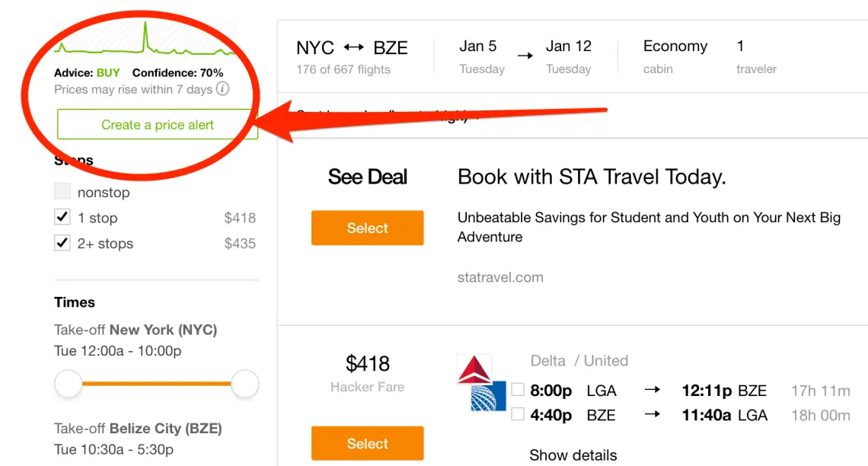Screen dimensions: 868x466
Task: Open the Economy cabin selector
Action: coord(675,56)
